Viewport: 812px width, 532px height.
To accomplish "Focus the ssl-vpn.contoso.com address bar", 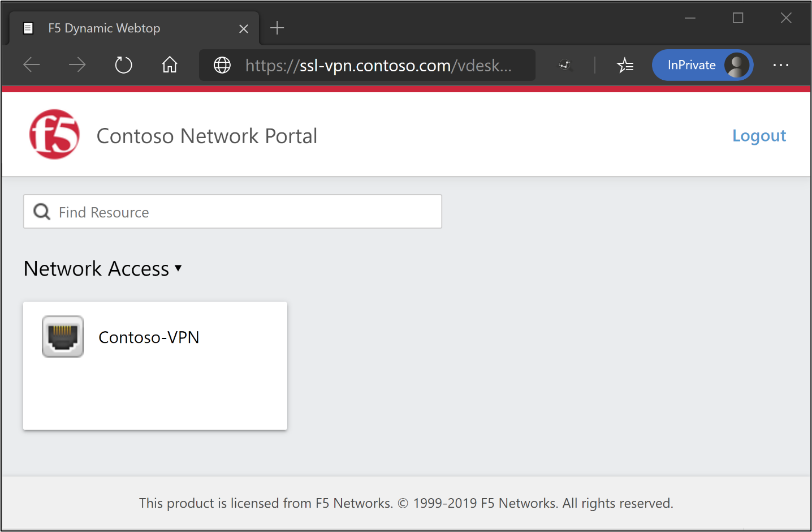I will click(x=378, y=65).
